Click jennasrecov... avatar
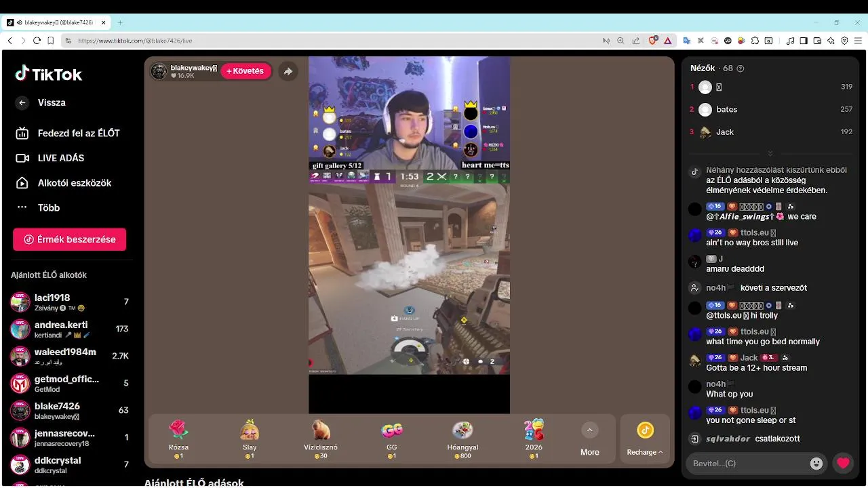868x488 pixels. pos(20,437)
